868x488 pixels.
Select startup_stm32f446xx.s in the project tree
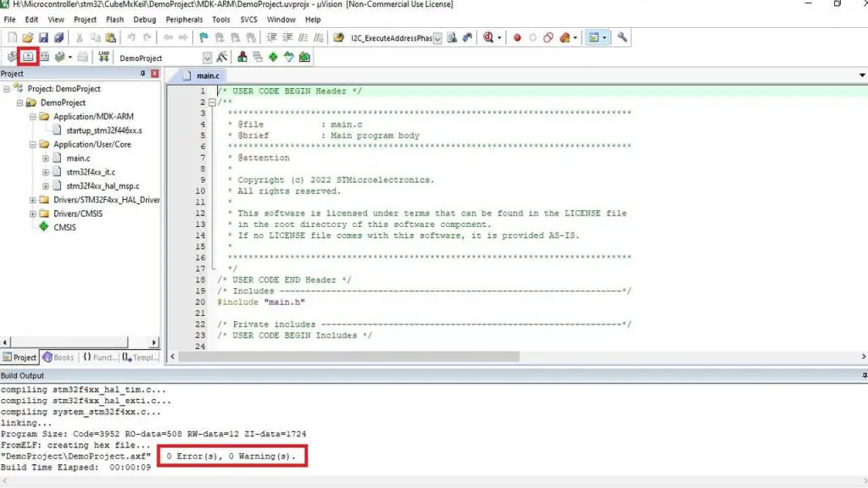pos(104,130)
